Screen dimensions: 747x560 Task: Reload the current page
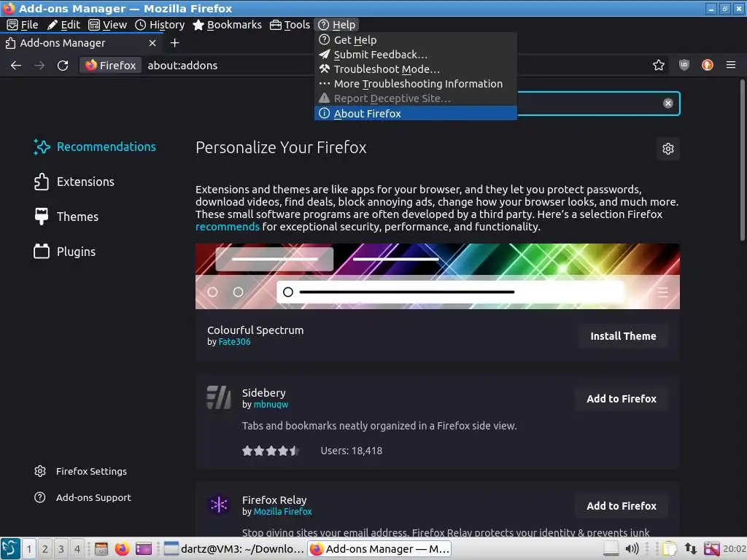(x=63, y=65)
